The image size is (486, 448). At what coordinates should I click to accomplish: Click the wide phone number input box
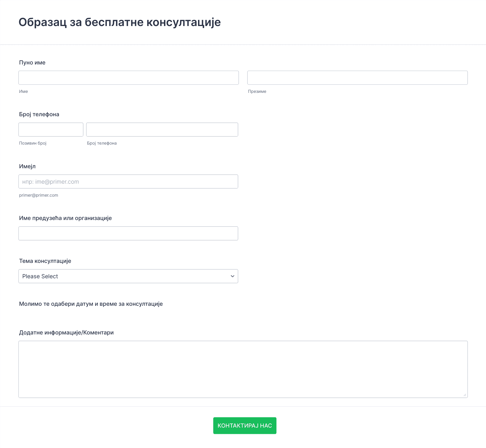point(162,130)
